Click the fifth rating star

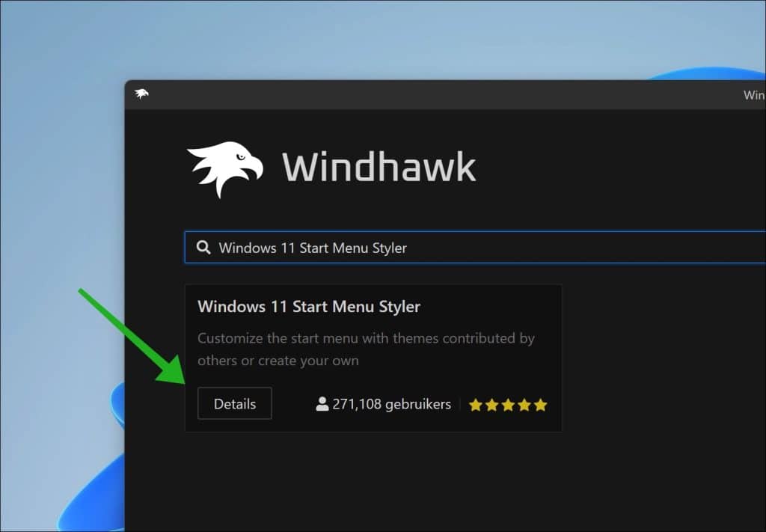coord(541,406)
